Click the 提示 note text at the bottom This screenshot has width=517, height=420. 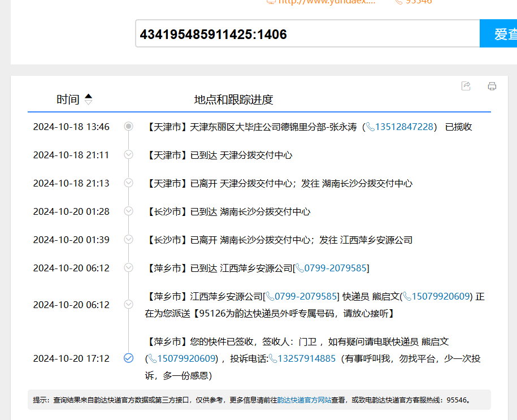252,400
